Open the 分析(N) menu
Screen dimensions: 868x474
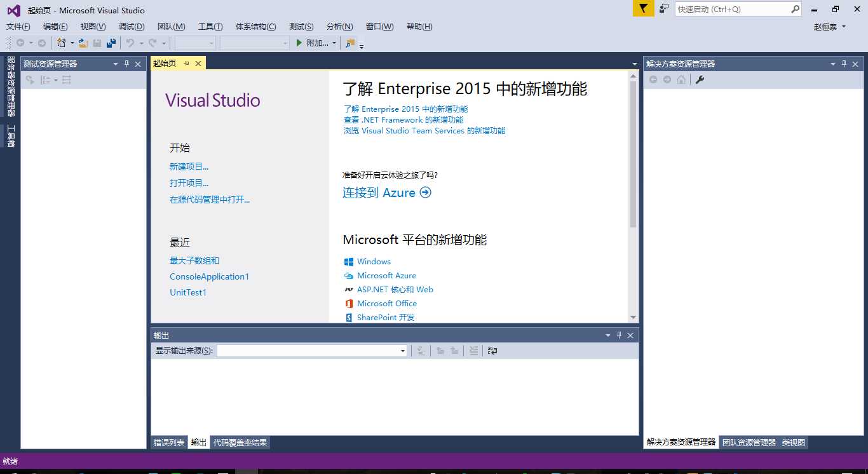pyautogui.click(x=339, y=27)
